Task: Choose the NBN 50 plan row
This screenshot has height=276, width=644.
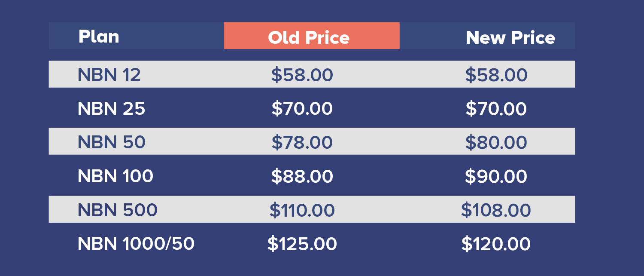Action: tap(111, 142)
